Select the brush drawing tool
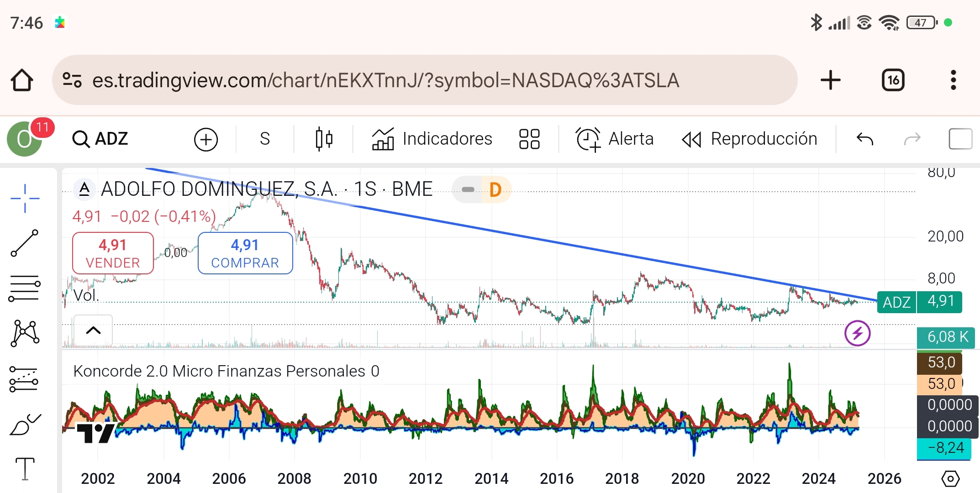Image resolution: width=980 pixels, height=493 pixels. [25, 424]
